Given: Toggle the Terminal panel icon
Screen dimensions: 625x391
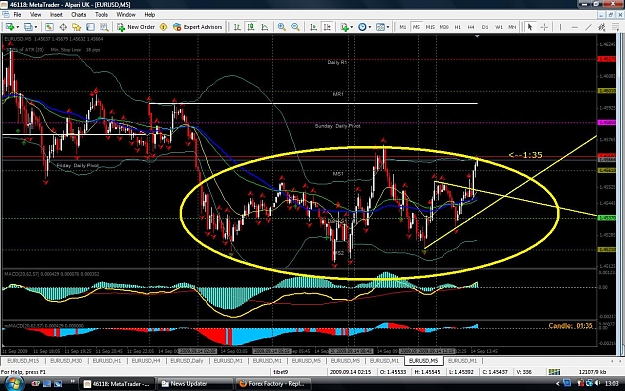Looking at the screenshot, I should (x=90, y=27).
